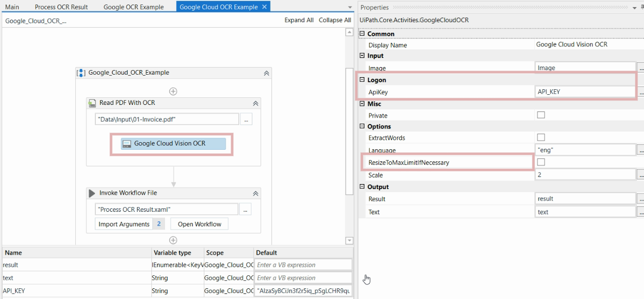Click the Open Workflow button

click(x=199, y=223)
